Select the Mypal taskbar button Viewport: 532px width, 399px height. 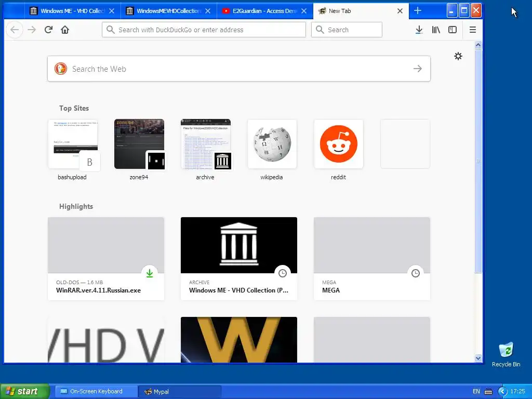180,392
